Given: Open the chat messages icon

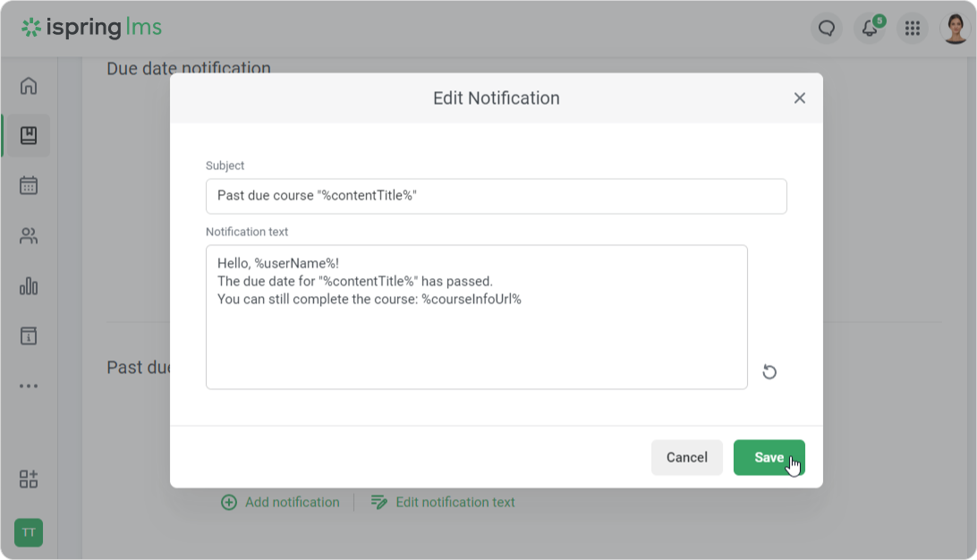Looking at the screenshot, I should pyautogui.click(x=827, y=29).
